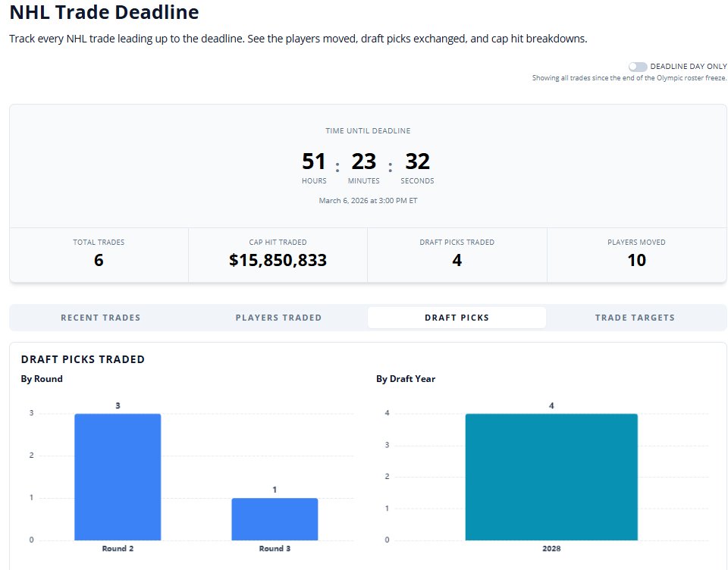Click the Players Moved stat card
The height and width of the screenshot is (570, 728).
click(636, 255)
